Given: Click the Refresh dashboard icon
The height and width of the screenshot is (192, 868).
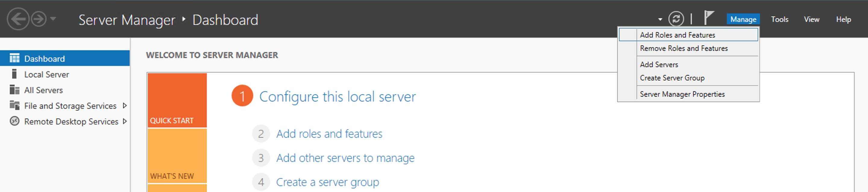Looking at the screenshot, I should (x=676, y=19).
